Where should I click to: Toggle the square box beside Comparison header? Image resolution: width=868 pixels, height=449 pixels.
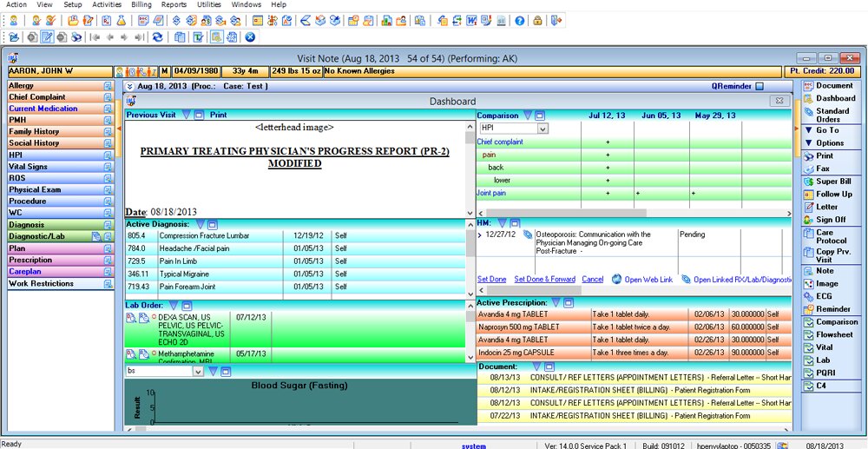(x=540, y=115)
